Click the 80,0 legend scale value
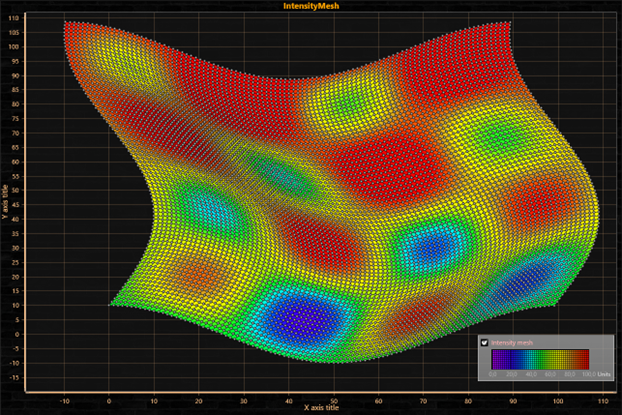 (570, 374)
